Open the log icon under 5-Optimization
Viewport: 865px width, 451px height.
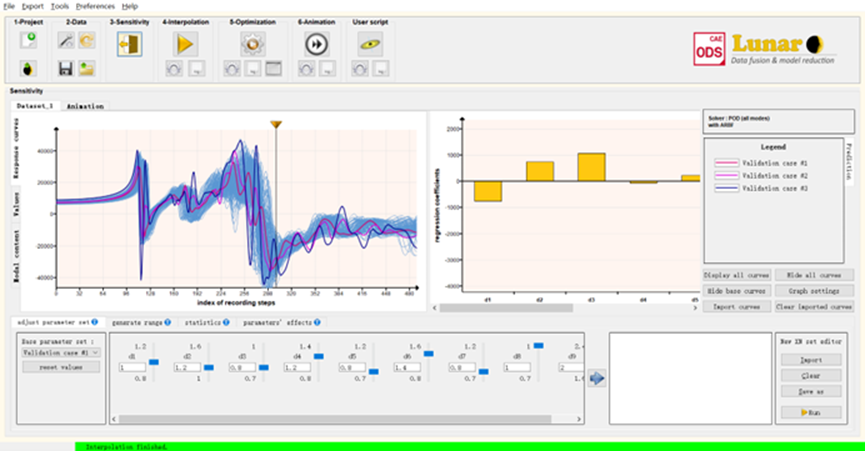pos(253,69)
